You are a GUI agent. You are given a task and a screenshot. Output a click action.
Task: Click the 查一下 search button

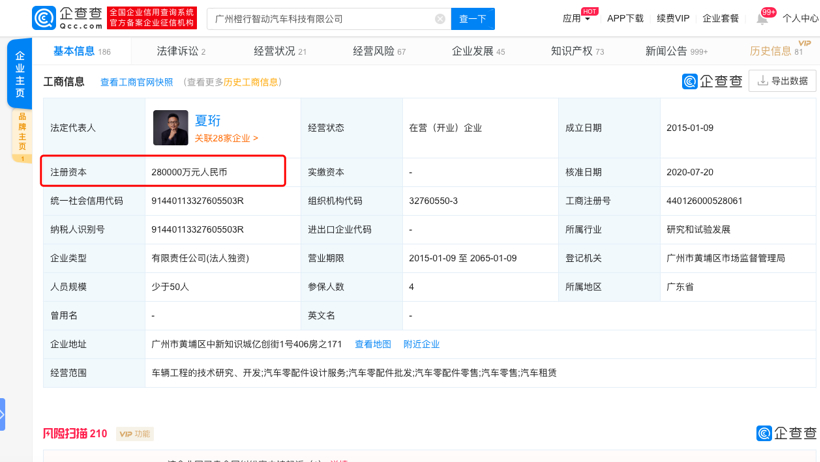pos(473,19)
